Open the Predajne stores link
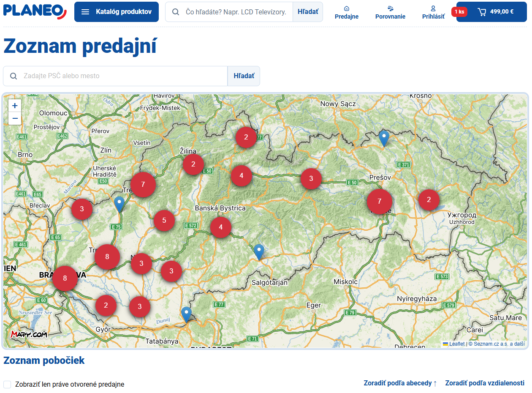This screenshot has height=393, width=532. click(x=346, y=12)
